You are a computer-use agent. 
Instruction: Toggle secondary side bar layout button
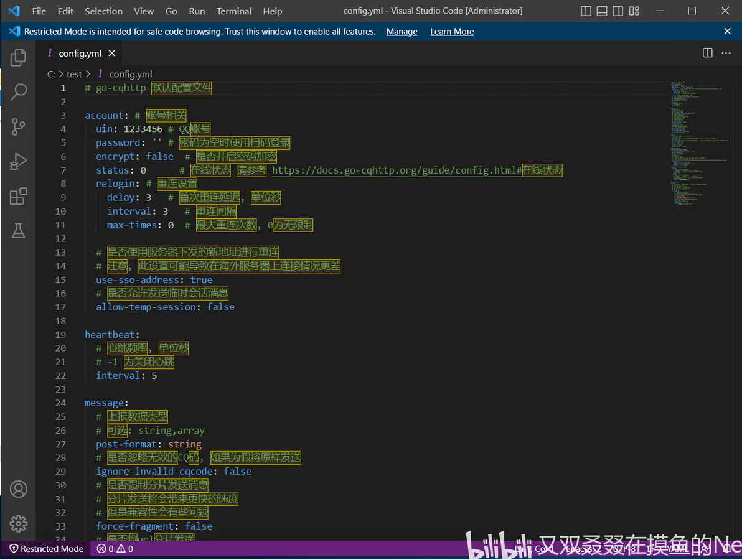tap(618, 11)
